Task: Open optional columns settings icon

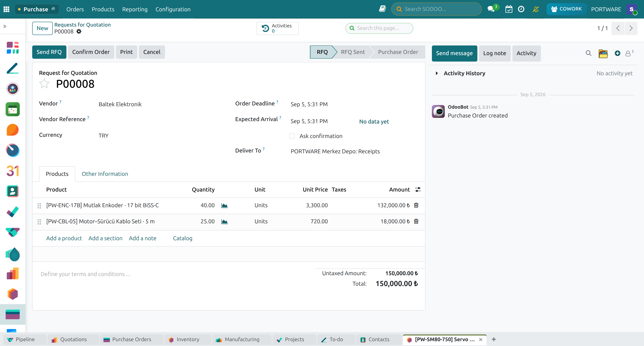Action: (418, 190)
